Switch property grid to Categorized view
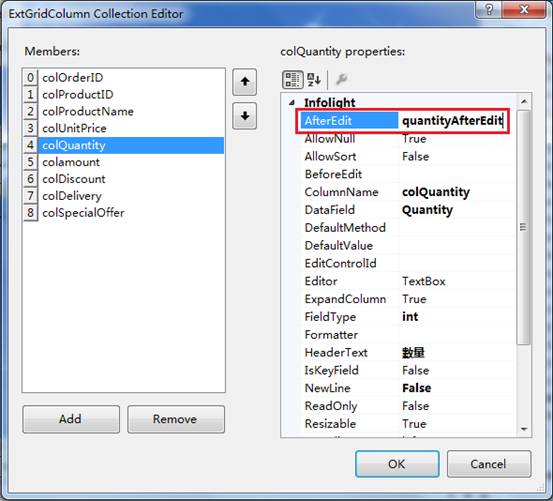The width and height of the screenshot is (553, 501). tap(292, 80)
